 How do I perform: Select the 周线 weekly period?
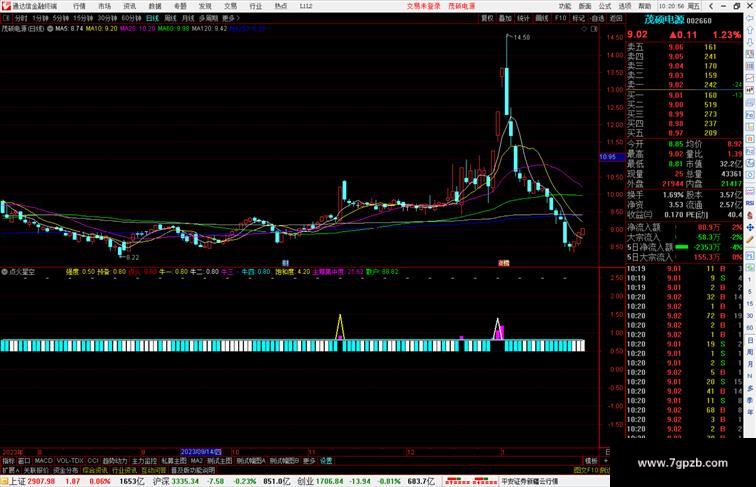coord(170,18)
